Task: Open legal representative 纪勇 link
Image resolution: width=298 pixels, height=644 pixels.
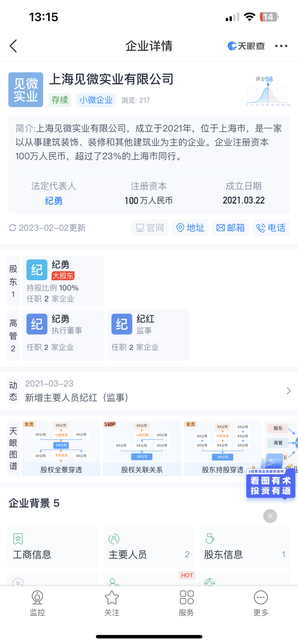Action: point(53,201)
